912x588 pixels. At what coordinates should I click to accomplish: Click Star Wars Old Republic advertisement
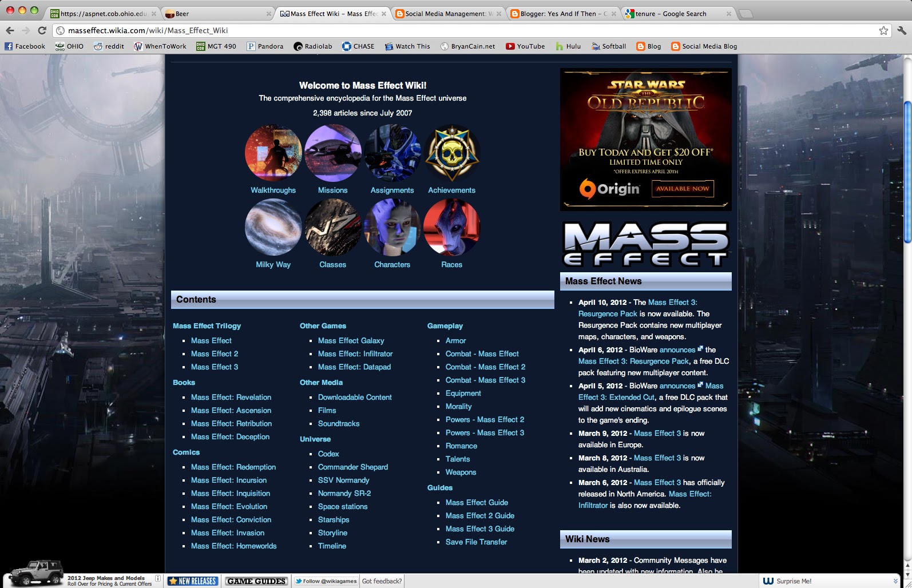coord(646,140)
